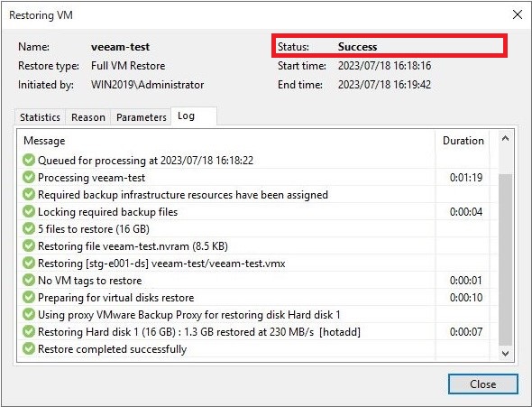532x407 pixels.
Task: Select 'Queued for processing at 2023/07/18 16:18:22' text
Action: pos(145,161)
